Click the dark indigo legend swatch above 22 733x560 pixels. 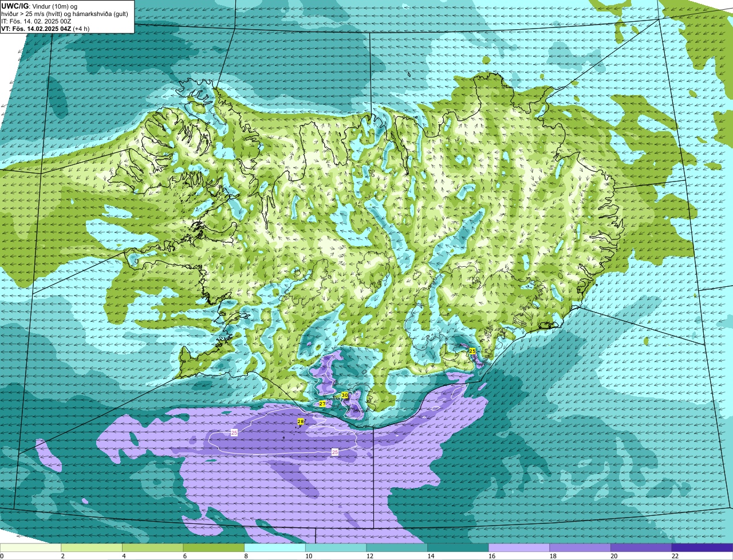coord(702,547)
